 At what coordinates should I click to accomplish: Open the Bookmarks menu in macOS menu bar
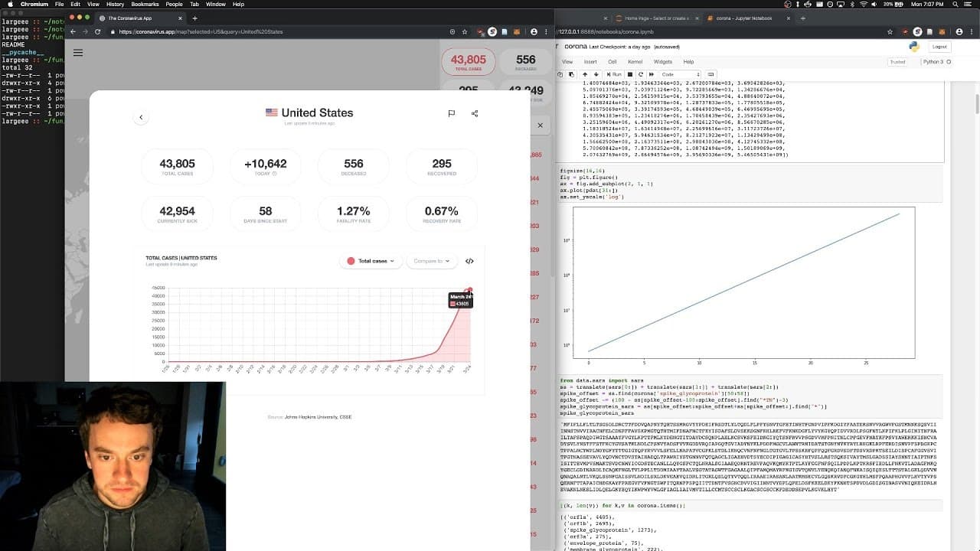[x=145, y=4]
